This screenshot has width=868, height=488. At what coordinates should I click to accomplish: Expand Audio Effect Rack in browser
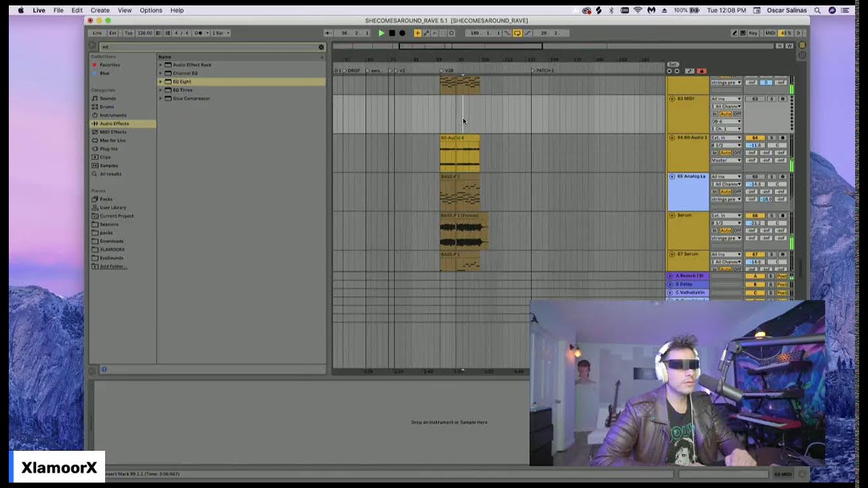pyautogui.click(x=161, y=65)
